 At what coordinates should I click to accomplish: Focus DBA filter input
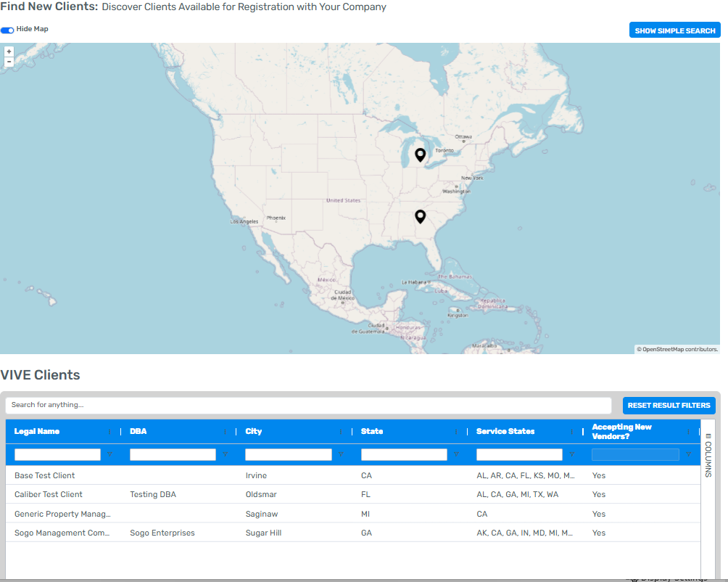coord(173,454)
